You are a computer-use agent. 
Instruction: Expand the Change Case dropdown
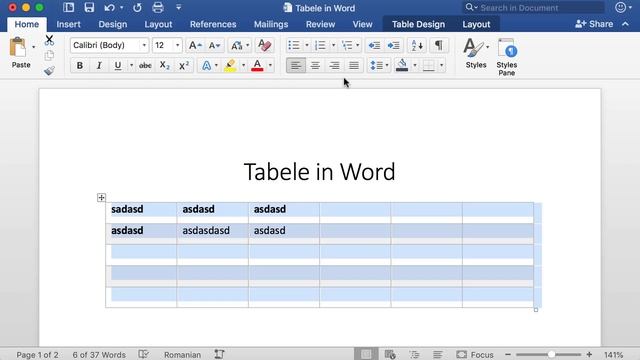pos(247,45)
